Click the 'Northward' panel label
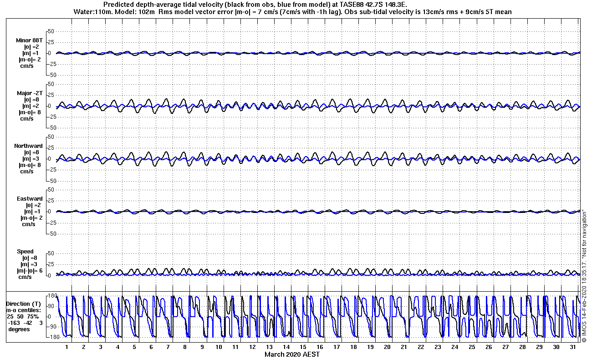Image resolution: width=592 pixels, height=364 pixels. click(28, 146)
